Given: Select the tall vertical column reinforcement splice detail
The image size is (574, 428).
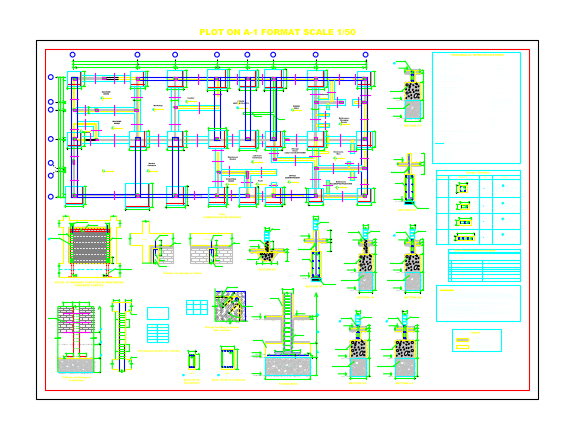Looking at the screenshot, I should click(123, 335).
